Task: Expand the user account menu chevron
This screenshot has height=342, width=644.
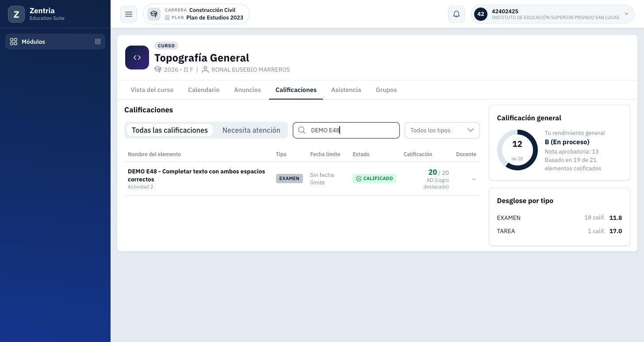Action: point(626,14)
